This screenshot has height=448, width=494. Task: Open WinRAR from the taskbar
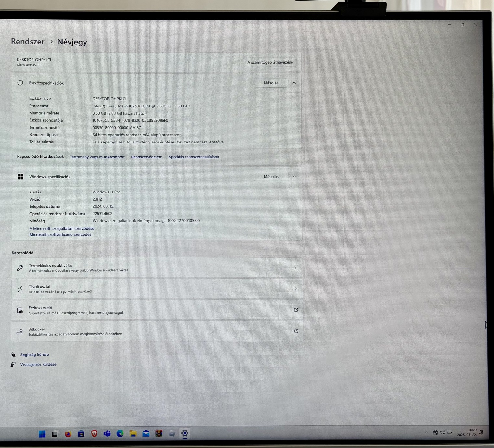pos(159,433)
